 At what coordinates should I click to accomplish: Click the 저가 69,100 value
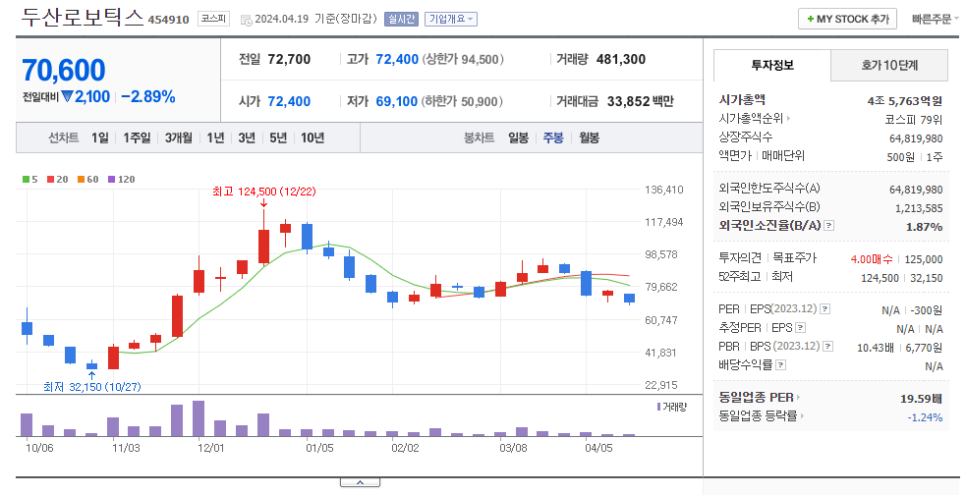tap(397, 102)
